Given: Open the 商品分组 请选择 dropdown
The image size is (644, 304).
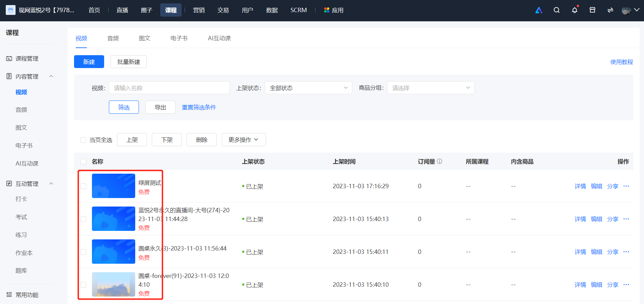Looking at the screenshot, I should tap(431, 88).
